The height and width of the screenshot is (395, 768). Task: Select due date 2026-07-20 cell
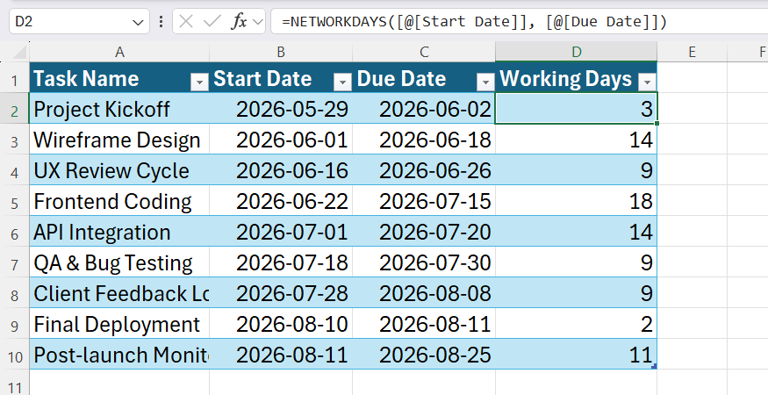tap(424, 232)
